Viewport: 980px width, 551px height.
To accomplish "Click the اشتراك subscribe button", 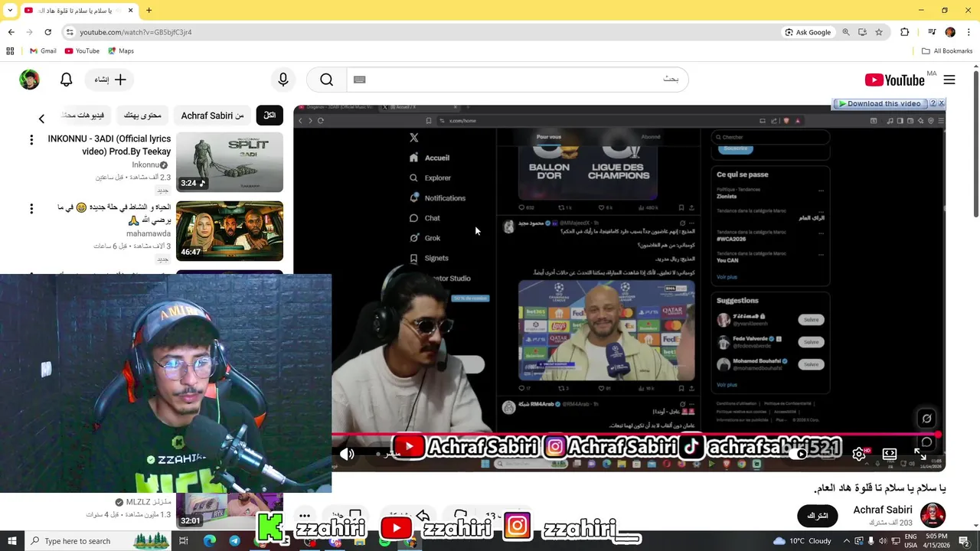I will [818, 516].
